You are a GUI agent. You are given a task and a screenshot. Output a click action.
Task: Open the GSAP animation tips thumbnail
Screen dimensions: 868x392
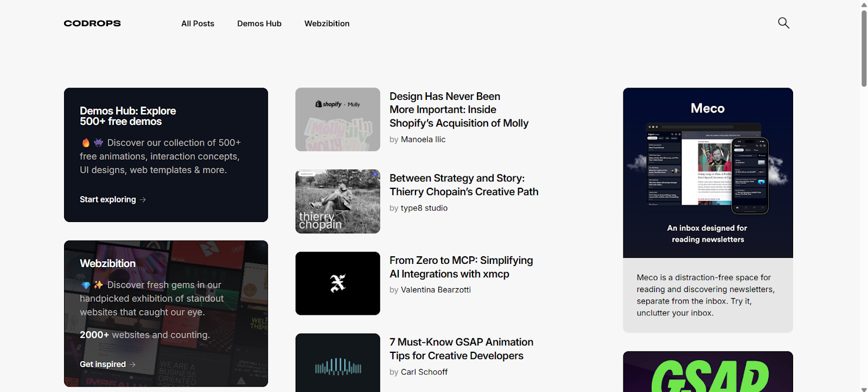[x=337, y=363]
